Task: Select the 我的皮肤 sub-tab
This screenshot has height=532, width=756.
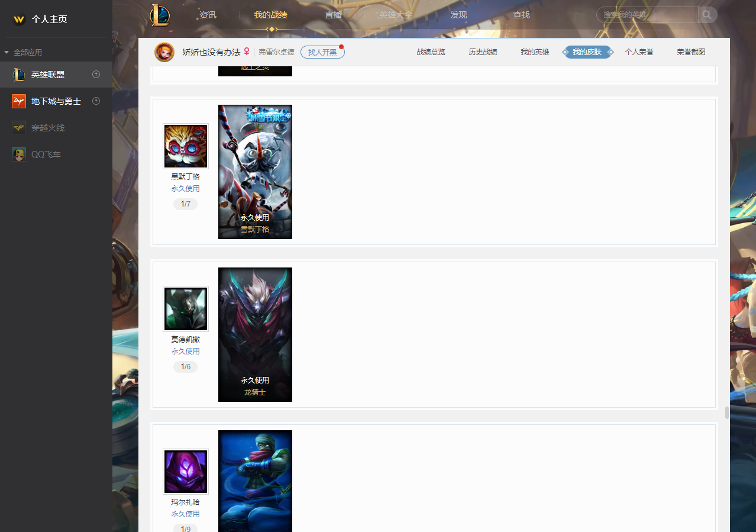Action: pyautogui.click(x=587, y=52)
